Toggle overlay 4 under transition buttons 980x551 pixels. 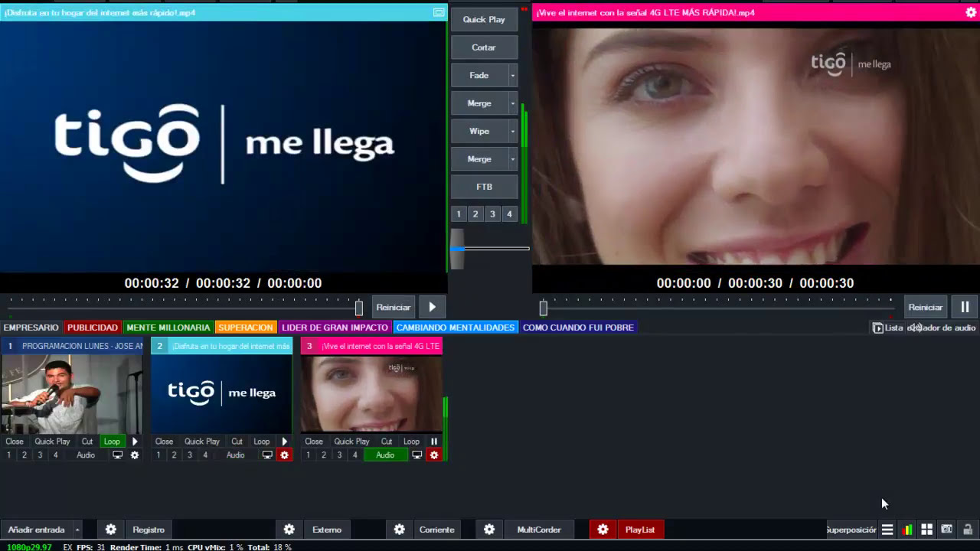coord(509,214)
